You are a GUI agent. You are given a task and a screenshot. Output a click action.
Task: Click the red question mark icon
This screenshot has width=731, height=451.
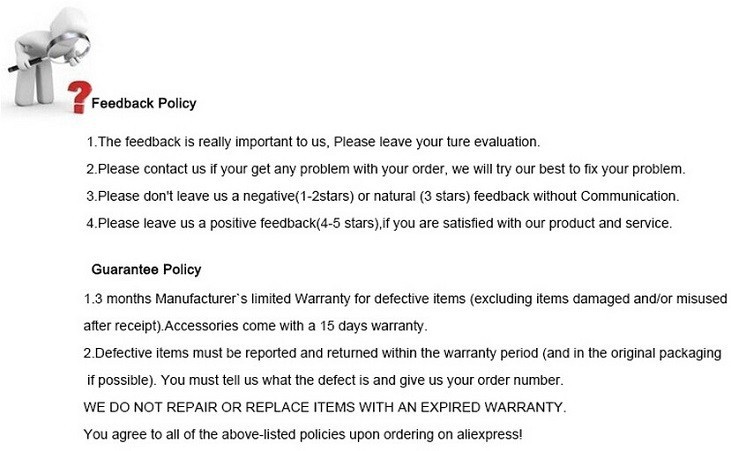[x=75, y=99]
